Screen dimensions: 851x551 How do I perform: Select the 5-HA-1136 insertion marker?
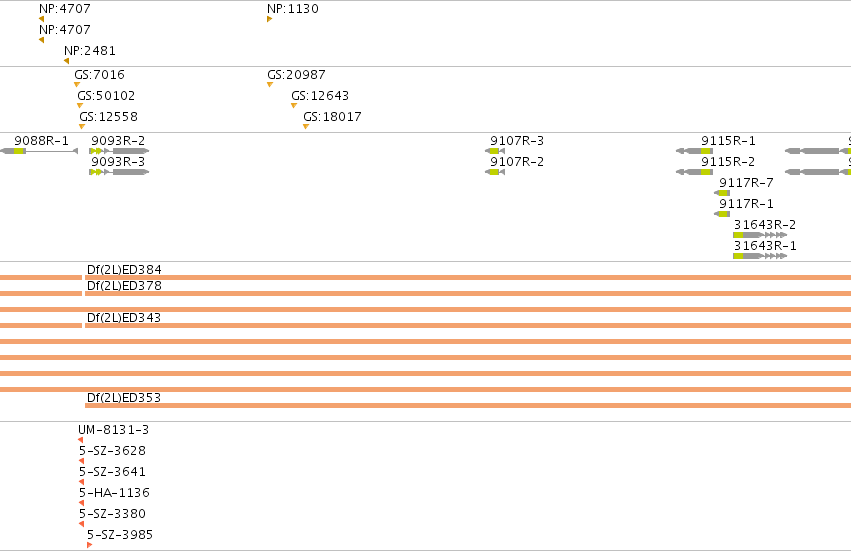(81, 503)
